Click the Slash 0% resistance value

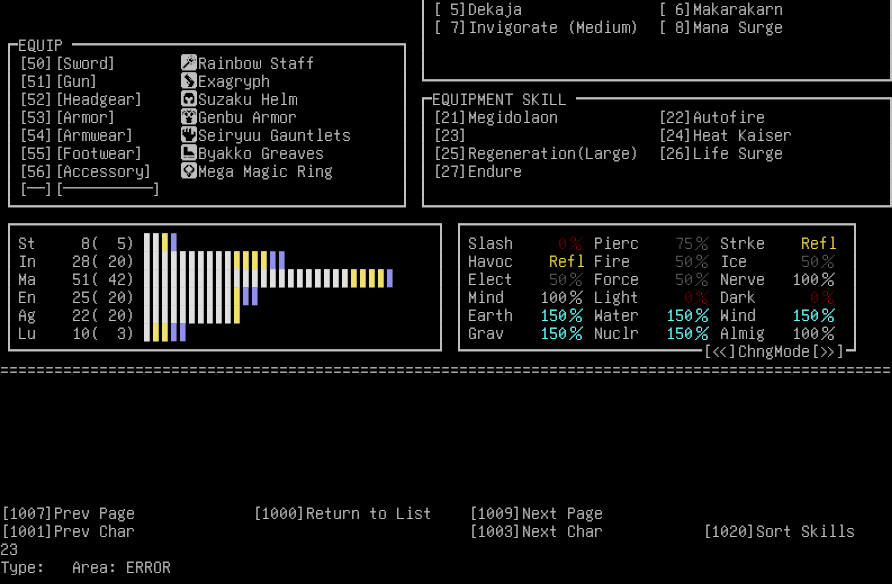pos(570,243)
